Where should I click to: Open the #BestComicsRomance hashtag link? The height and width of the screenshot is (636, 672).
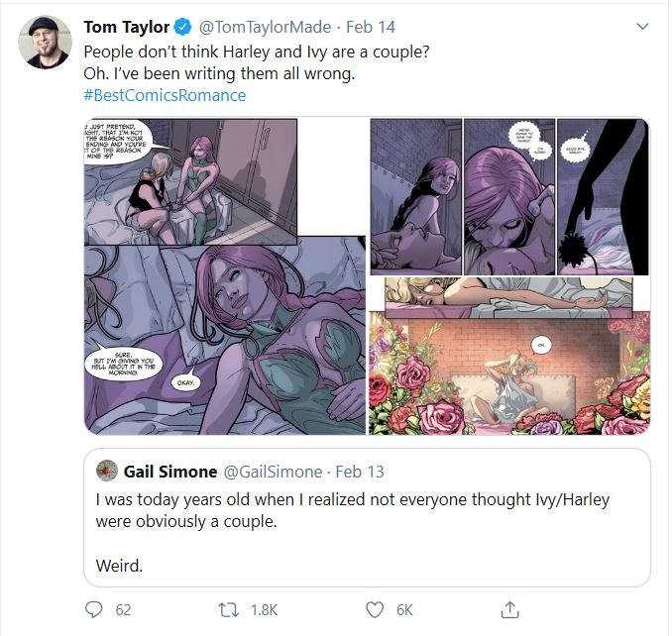165,95
